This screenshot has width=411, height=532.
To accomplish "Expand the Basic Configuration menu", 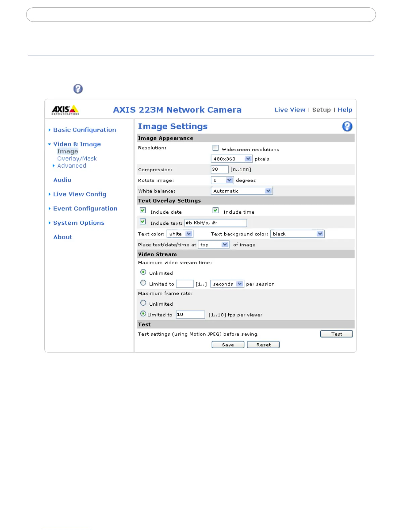I will (84, 130).
